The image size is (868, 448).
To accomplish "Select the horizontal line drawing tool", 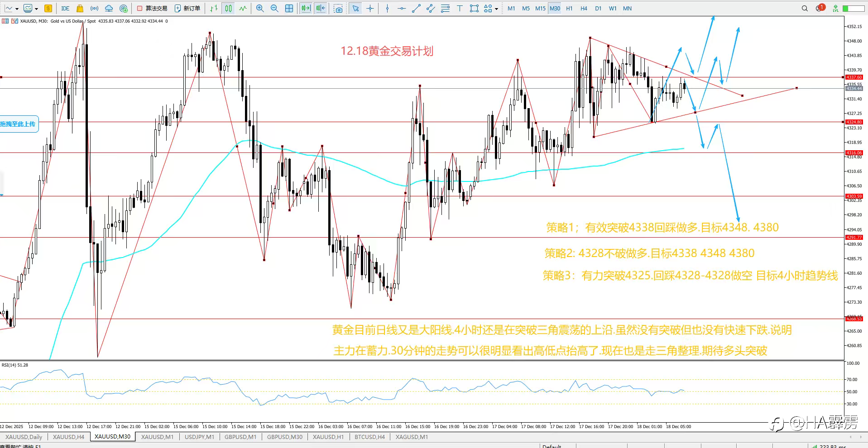I will click(402, 8).
